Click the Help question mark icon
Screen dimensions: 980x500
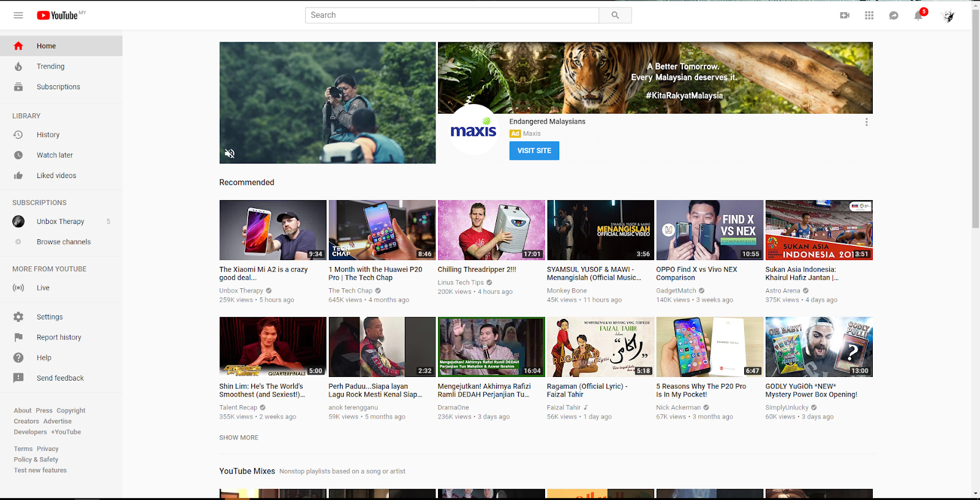(18, 357)
